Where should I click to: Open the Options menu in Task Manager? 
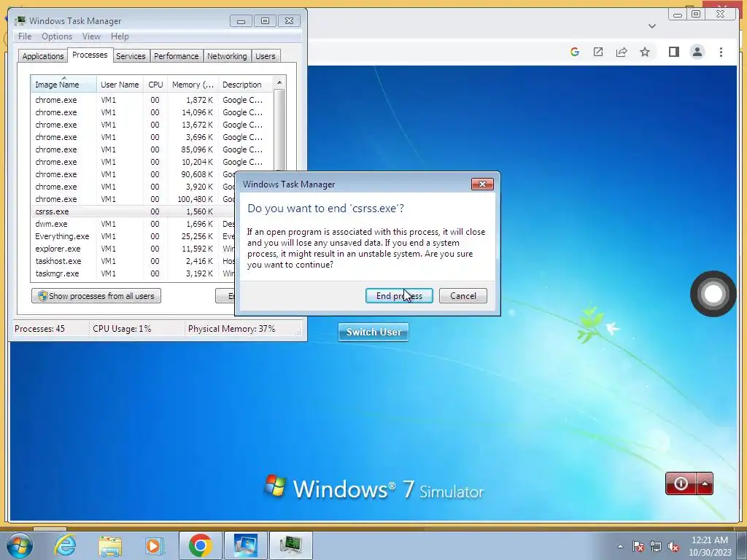(x=57, y=36)
